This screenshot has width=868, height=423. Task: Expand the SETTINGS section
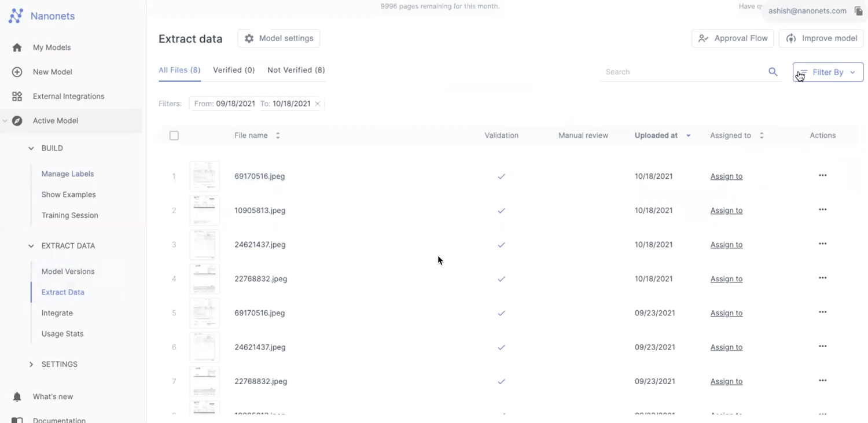coord(31,364)
